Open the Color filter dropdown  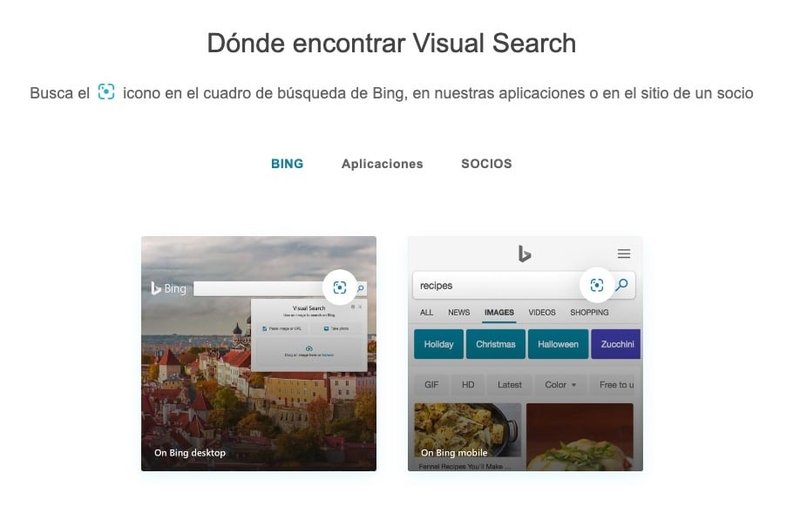[x=560, y=385]
